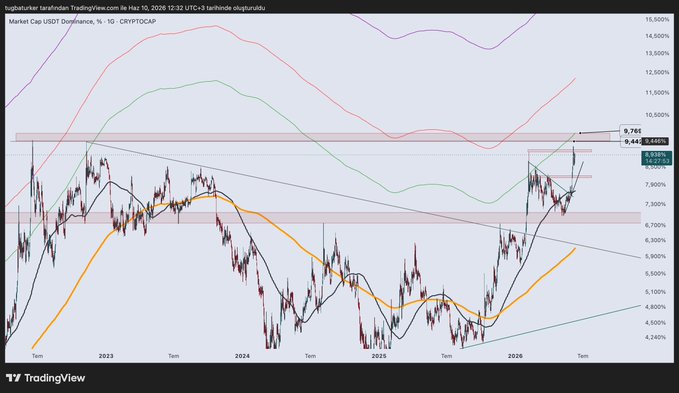Click the 12,500% price axis label
Screen dimensions: 679x393
tap(657, 72)
